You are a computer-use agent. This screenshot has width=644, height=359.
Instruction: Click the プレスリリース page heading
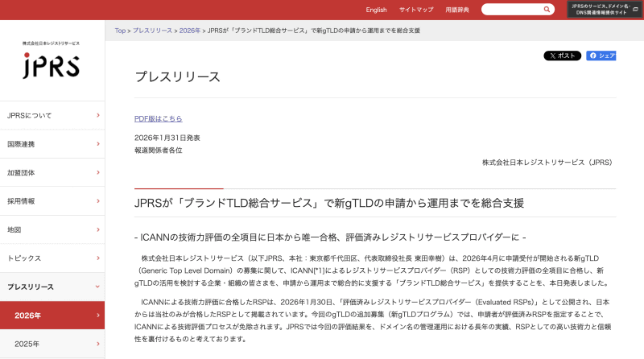click(x=177, y=76)
